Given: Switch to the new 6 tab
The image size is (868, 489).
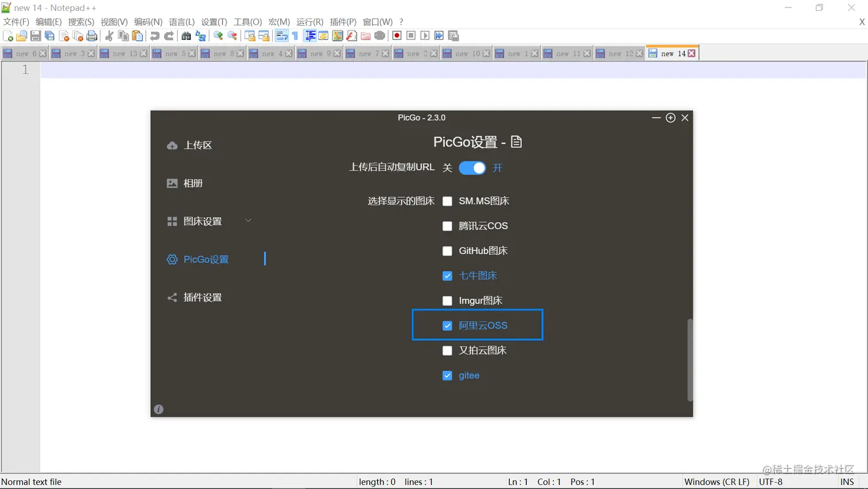Looking at the screenshot, I should pos(25,53).
